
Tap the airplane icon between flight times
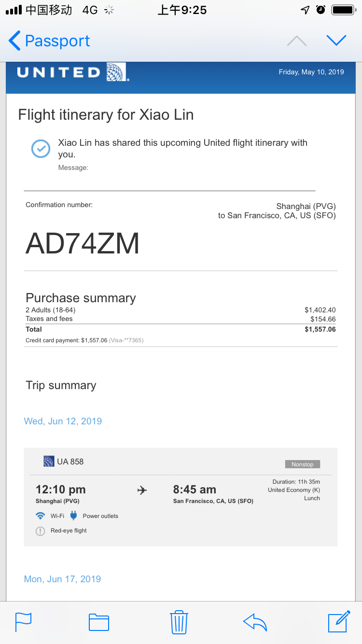142,490
